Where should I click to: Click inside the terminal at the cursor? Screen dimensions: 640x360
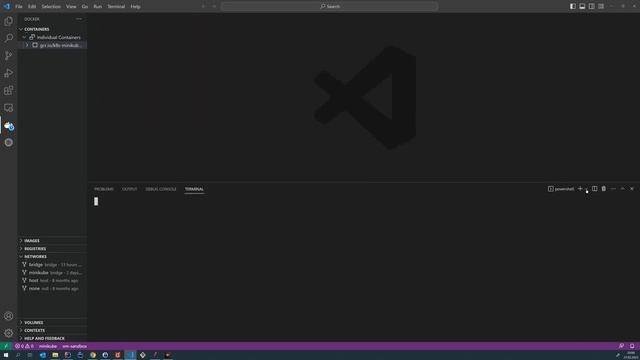point(96,201)
